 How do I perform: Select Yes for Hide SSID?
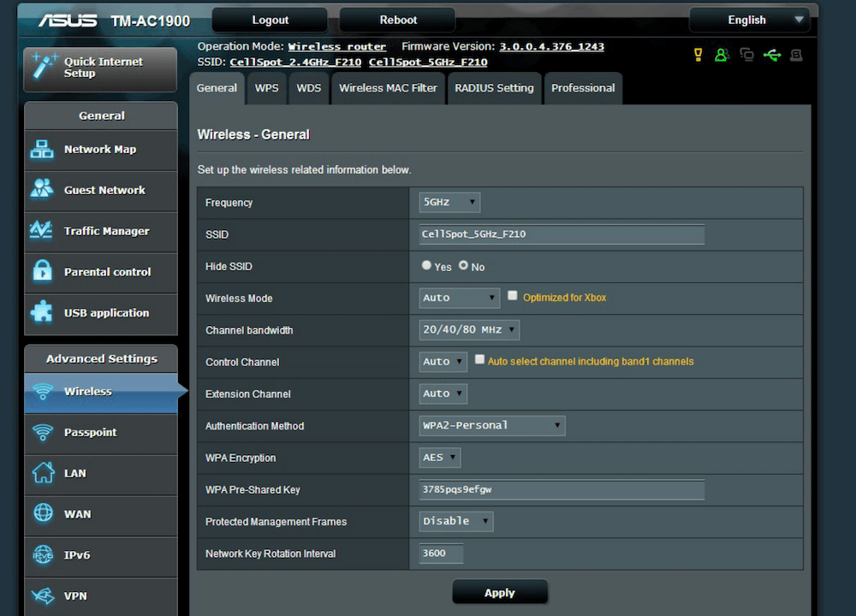point(426,266)
